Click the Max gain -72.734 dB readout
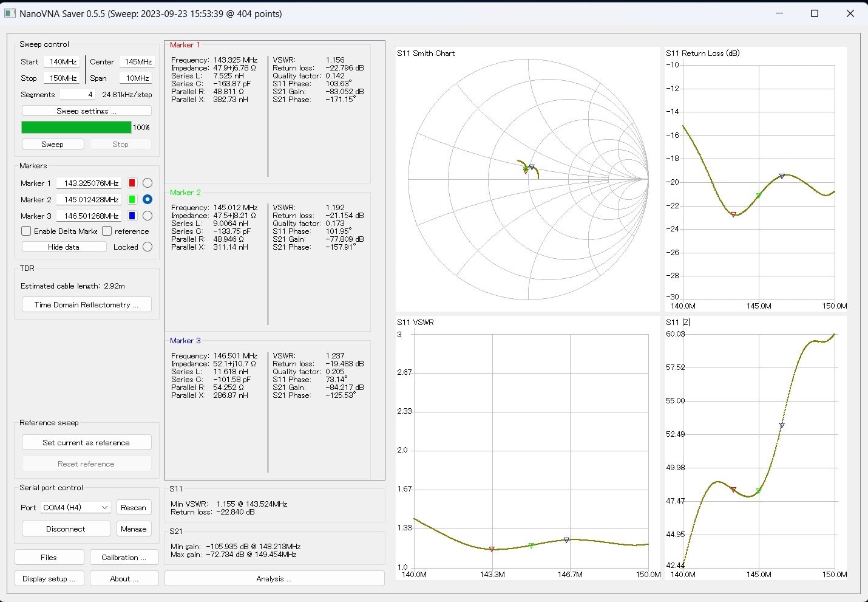 point(234,554)
